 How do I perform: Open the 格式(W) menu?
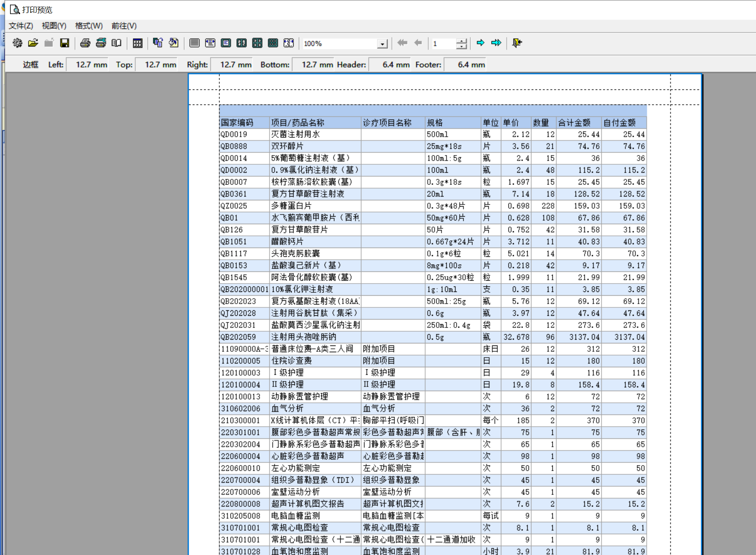pyautogui.click(x=89, y=26)
